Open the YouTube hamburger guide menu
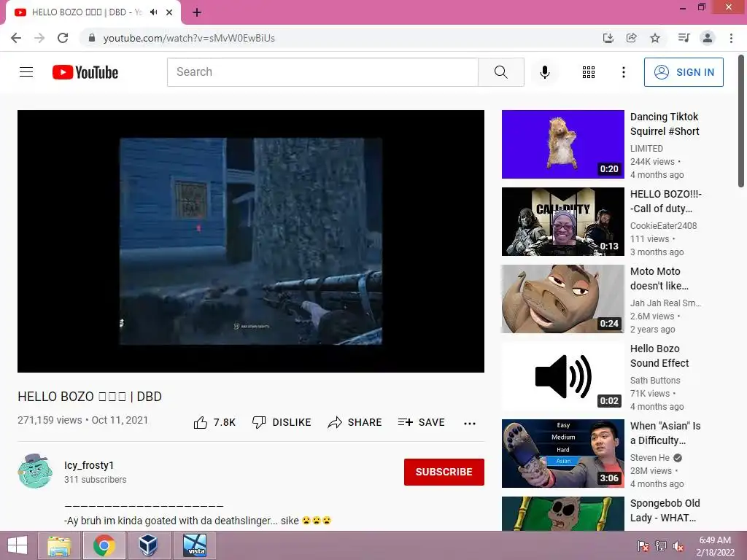 (x=26, y=72)
